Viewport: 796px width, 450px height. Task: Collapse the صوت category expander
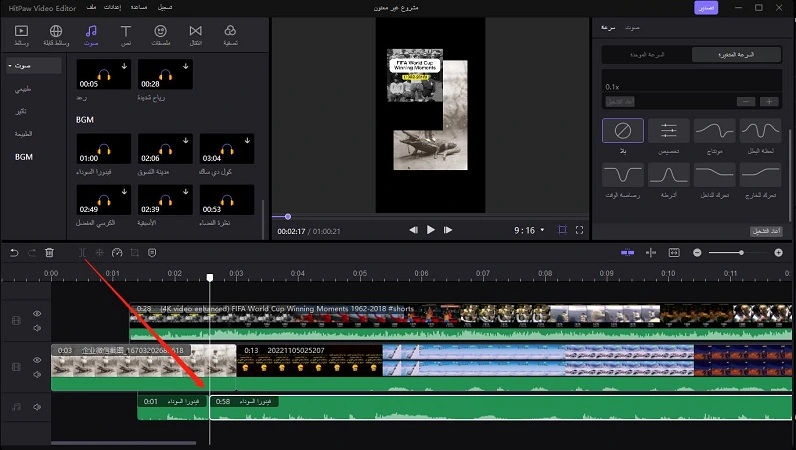tap(10, 66)
